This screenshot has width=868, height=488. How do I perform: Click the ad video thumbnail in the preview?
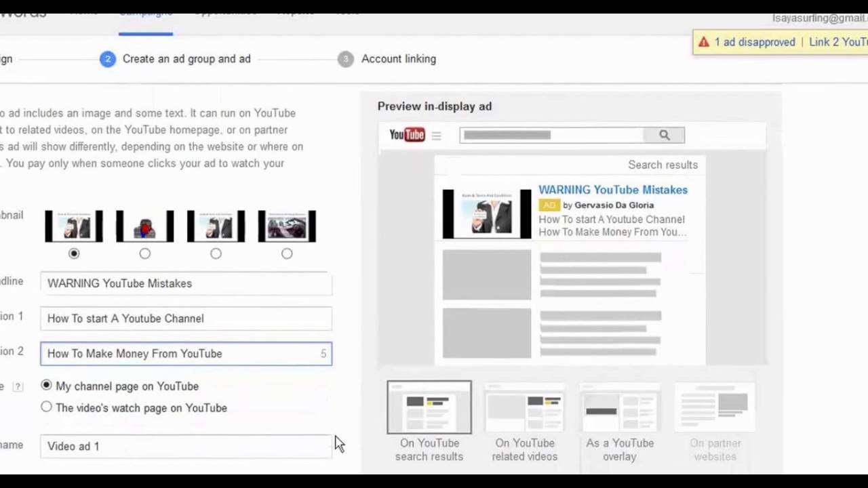(x=487, y=213)
